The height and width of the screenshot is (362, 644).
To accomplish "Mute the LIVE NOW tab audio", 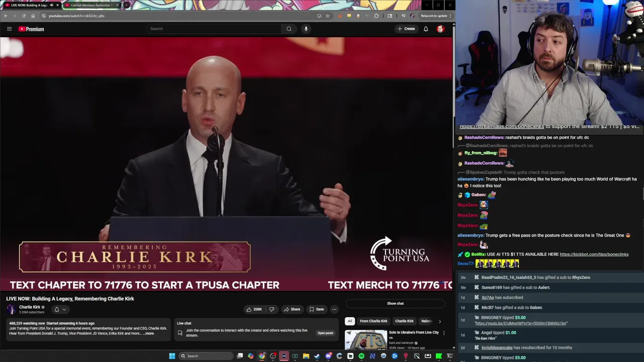I will (51, 5).
